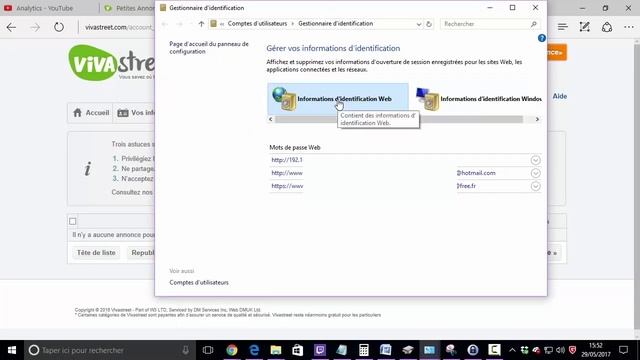
Task: Tick select-all checkbox on Vivastreet listing
Action: (x=73, y=221)
